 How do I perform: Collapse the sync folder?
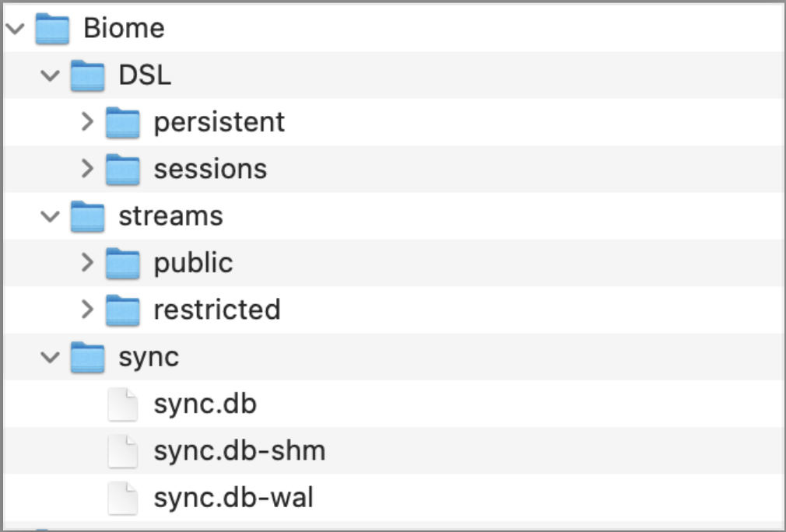50,357
